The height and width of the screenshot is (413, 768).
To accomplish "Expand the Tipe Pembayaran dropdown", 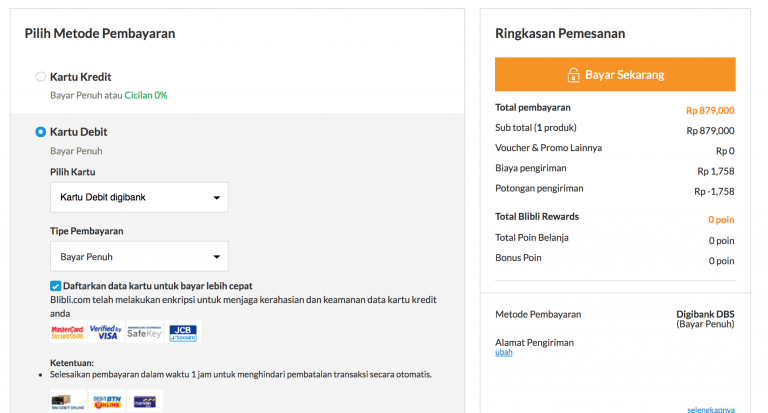I will tap(139, 256).
